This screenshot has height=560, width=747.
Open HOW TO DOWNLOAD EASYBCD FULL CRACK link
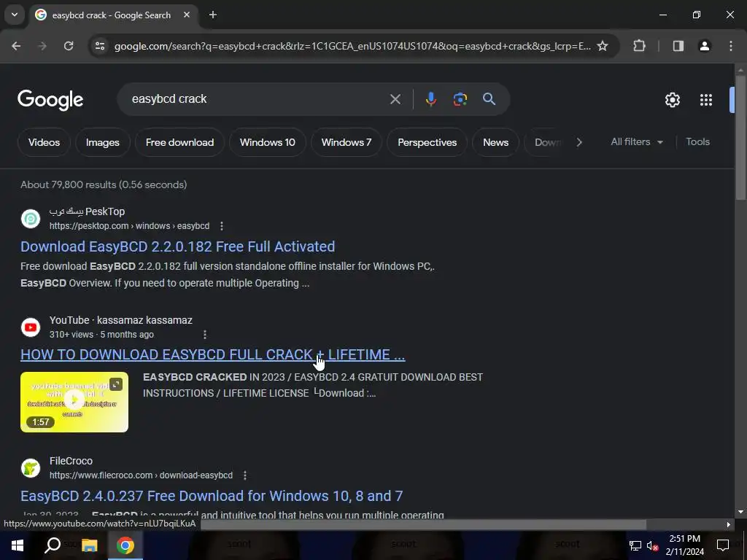[212, 355]
